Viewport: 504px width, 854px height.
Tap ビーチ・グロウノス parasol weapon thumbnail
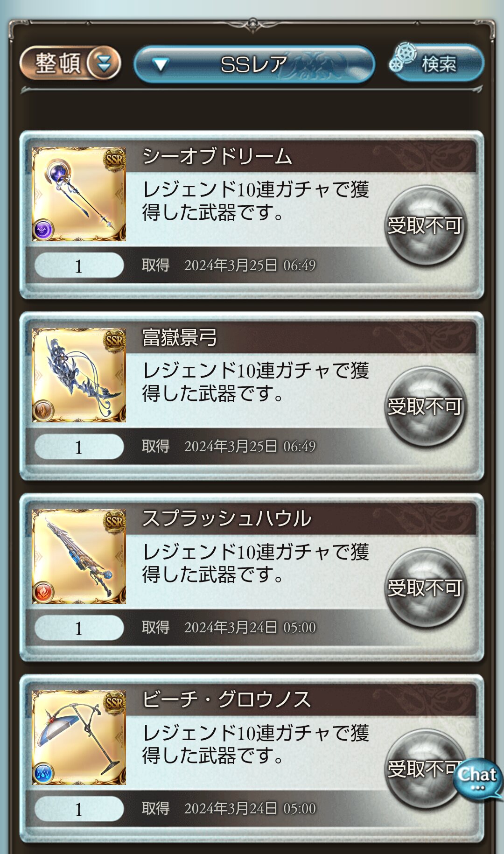(79, 737)
